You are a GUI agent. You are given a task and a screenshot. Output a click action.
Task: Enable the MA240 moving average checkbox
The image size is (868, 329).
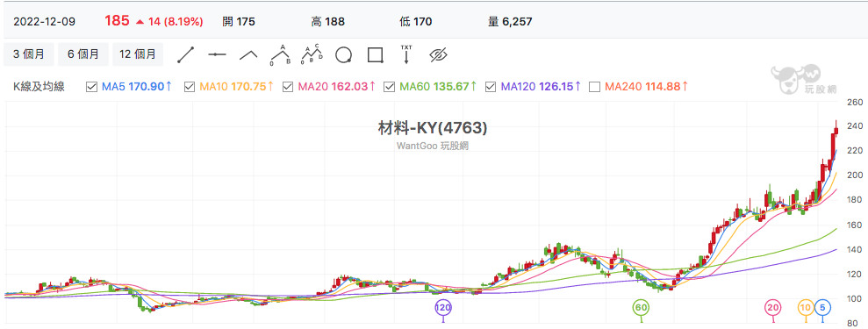coord(595,87)
